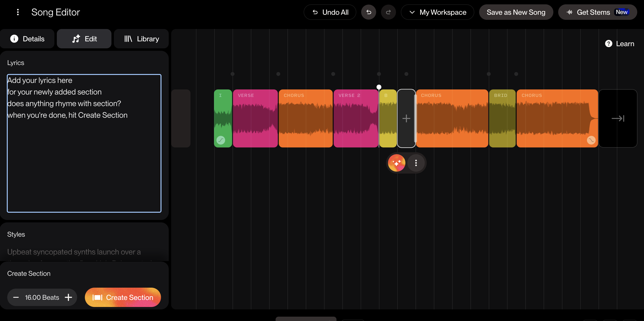This screenshot has height=321, width=644.
Task: Click the redo arrow icon
Action: [388, 12]
